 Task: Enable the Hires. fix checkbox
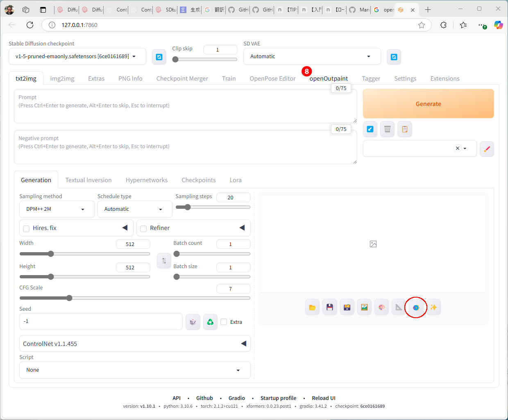pos(26,228)
